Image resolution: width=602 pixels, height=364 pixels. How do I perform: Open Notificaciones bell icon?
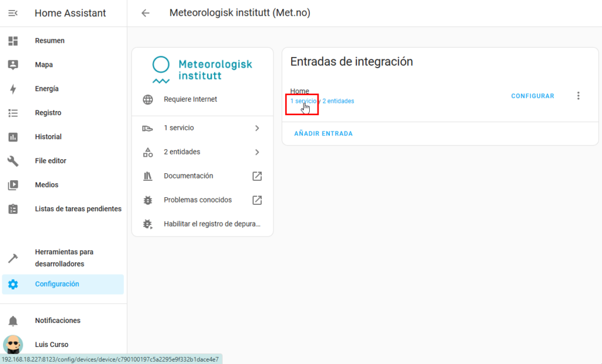pyautogui.click(x=13, y=321)
